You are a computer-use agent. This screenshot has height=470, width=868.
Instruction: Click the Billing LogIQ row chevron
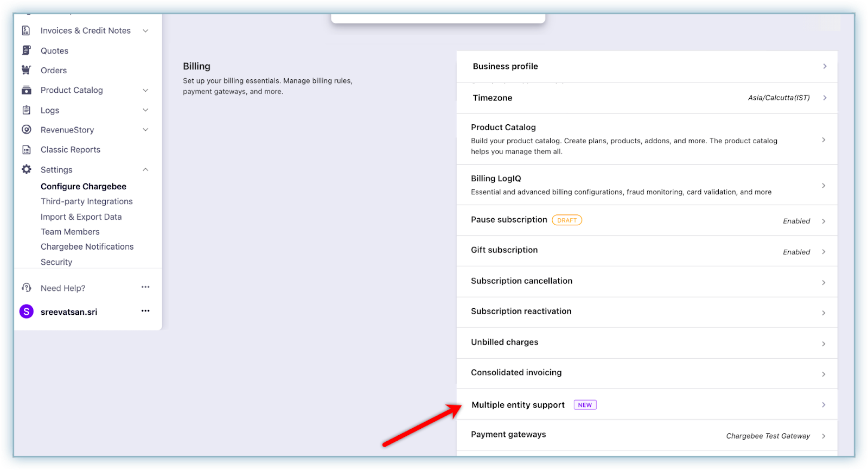point(824,186)
